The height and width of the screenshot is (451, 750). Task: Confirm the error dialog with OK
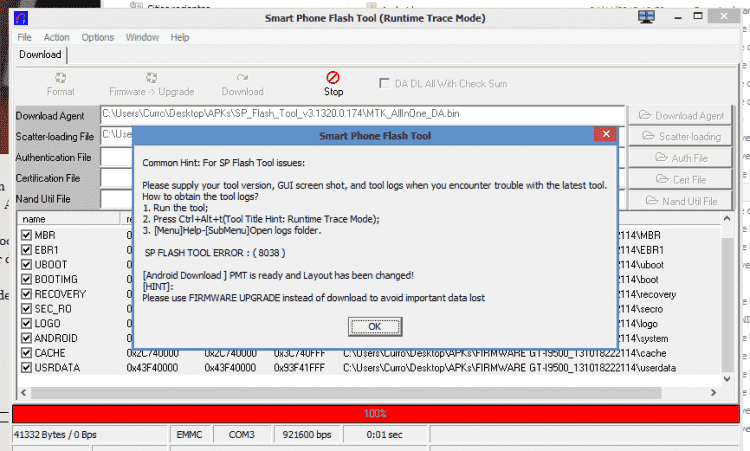coord(375,327)
